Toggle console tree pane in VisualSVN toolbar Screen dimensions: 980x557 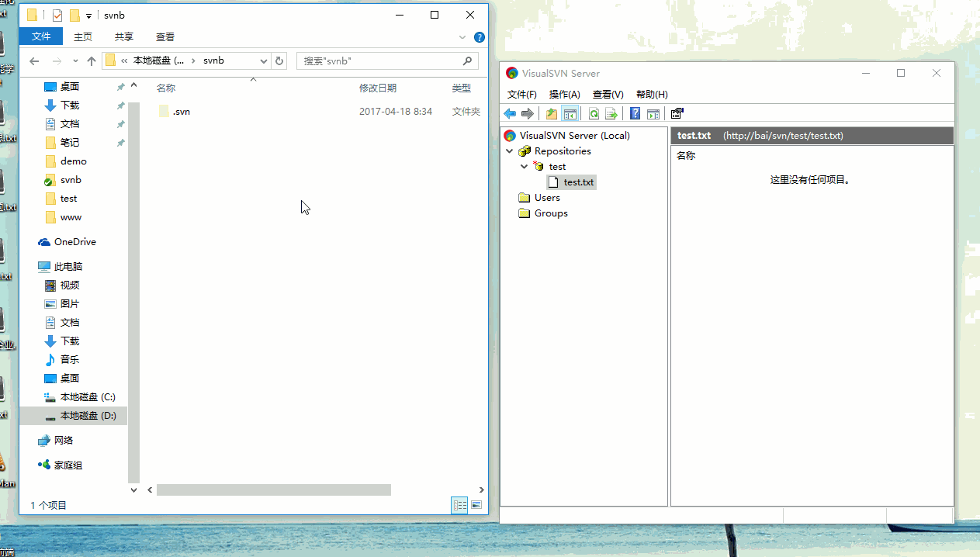[570, 114]
